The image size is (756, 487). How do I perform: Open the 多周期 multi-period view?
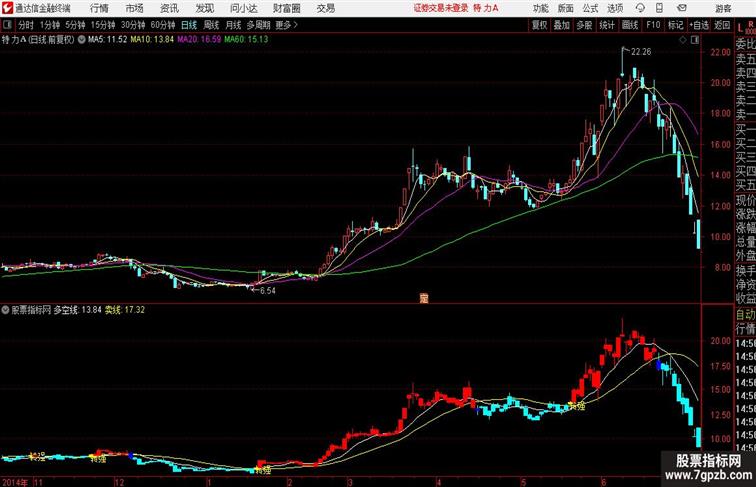click(x=258, y=25)
